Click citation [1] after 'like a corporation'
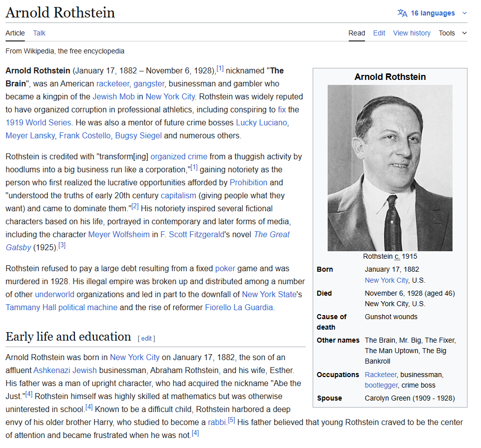The height and width of the screenshot is (448, 481). pos(194,167)
